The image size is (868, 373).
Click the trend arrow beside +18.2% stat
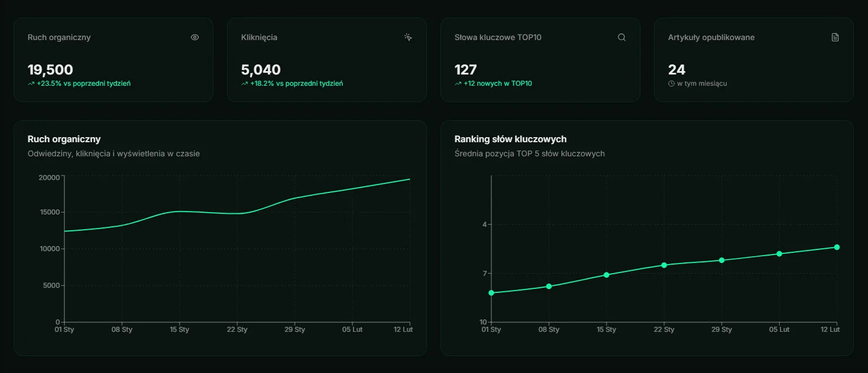point(245,82)
